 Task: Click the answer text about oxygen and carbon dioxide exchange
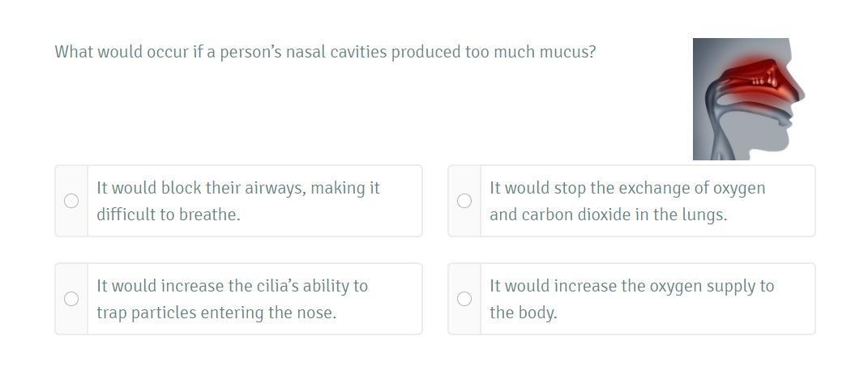coord(626,201)
